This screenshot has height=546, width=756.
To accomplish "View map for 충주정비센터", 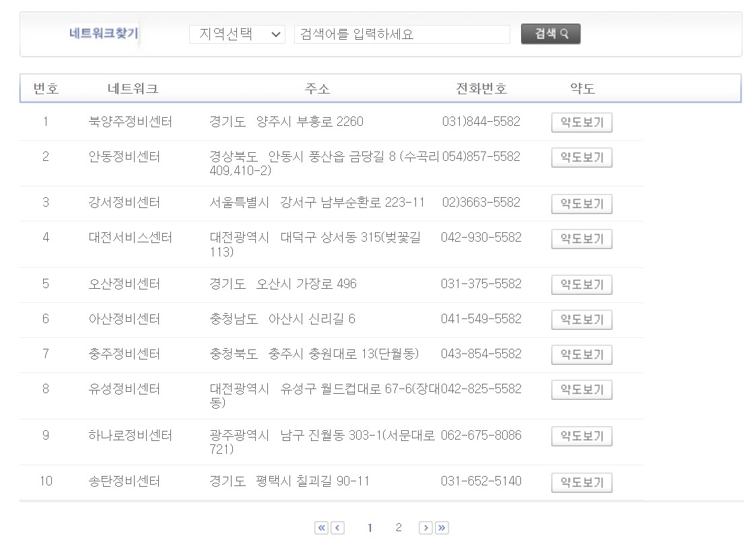I will (x=582, y=355).
